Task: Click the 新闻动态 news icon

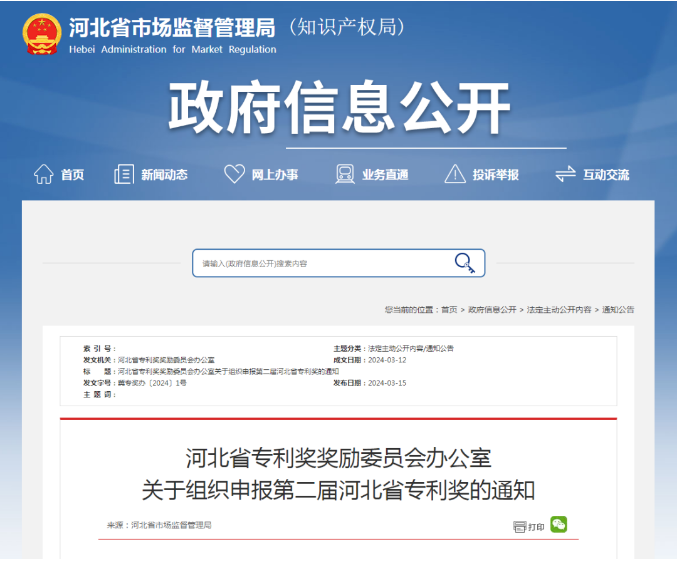Action: coord(124,174)
